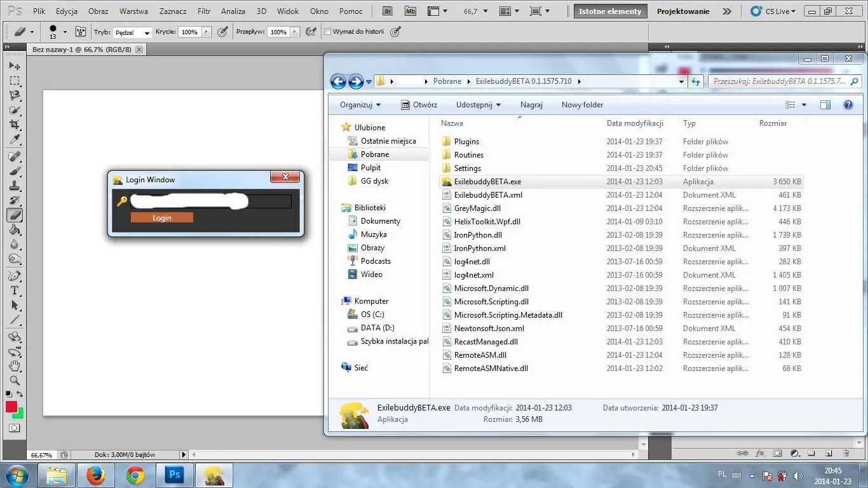The height and width of the screenshot is (488, 868).
Task: Select the Eyedropper tool
Action: [15, 140]
